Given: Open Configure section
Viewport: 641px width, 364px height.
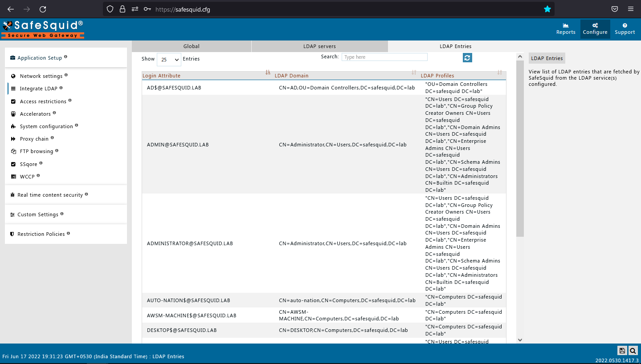Looking at the screenshot, I should click(x=595, y=29).
